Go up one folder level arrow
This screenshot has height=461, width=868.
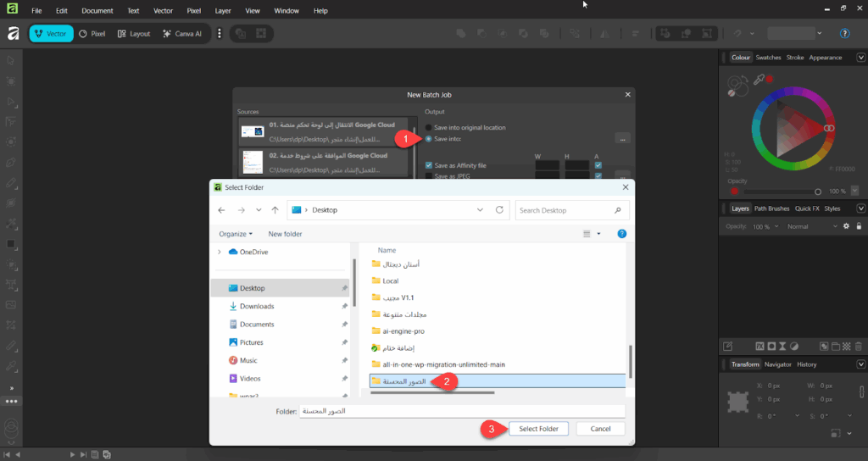(x=275, y=209)
